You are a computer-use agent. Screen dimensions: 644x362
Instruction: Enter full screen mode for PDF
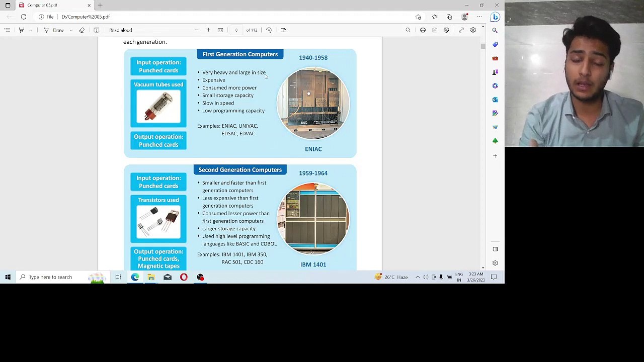[x=461, y=30]
